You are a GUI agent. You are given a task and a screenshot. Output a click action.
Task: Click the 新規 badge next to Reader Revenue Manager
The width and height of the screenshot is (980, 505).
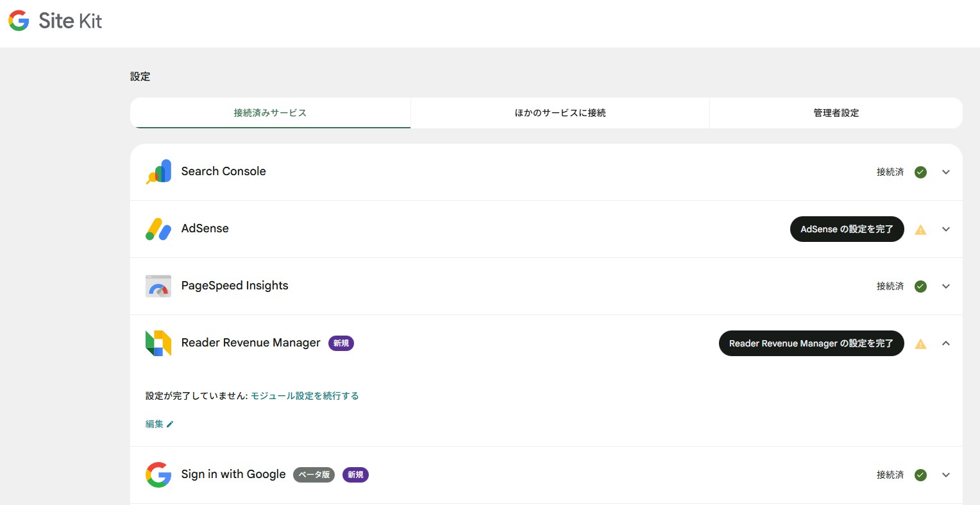[341, 343]
